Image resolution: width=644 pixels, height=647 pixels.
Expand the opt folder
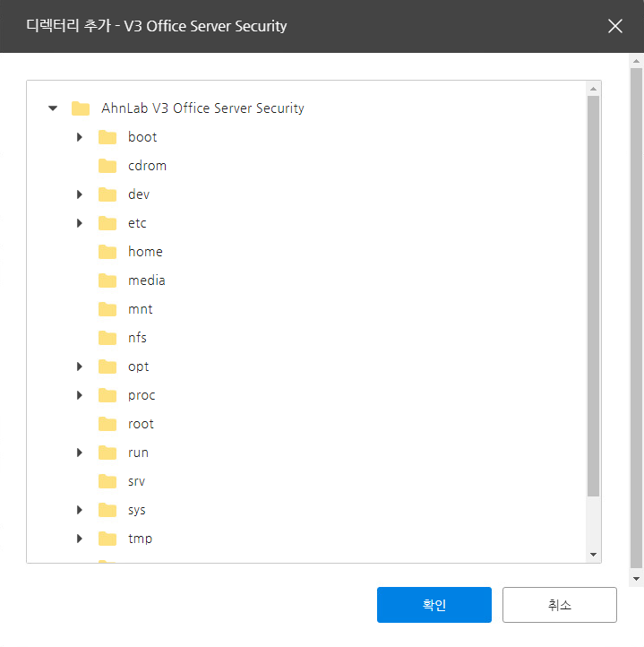(79, 367)
